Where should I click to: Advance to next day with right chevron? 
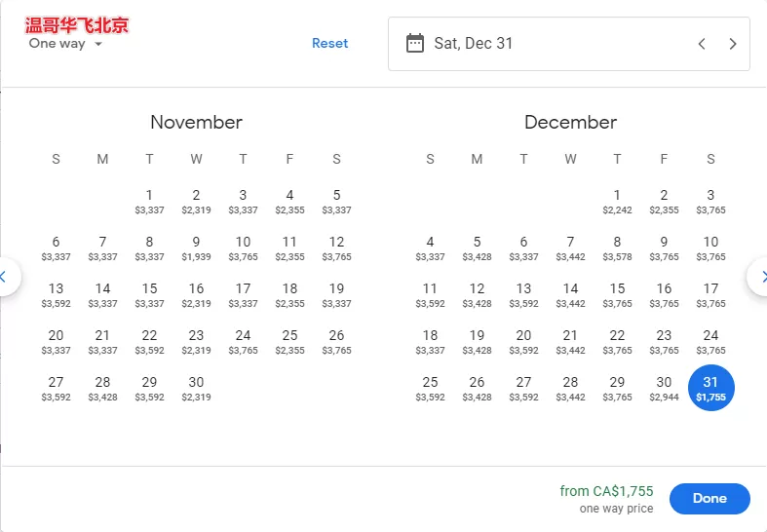click(732, 44)
